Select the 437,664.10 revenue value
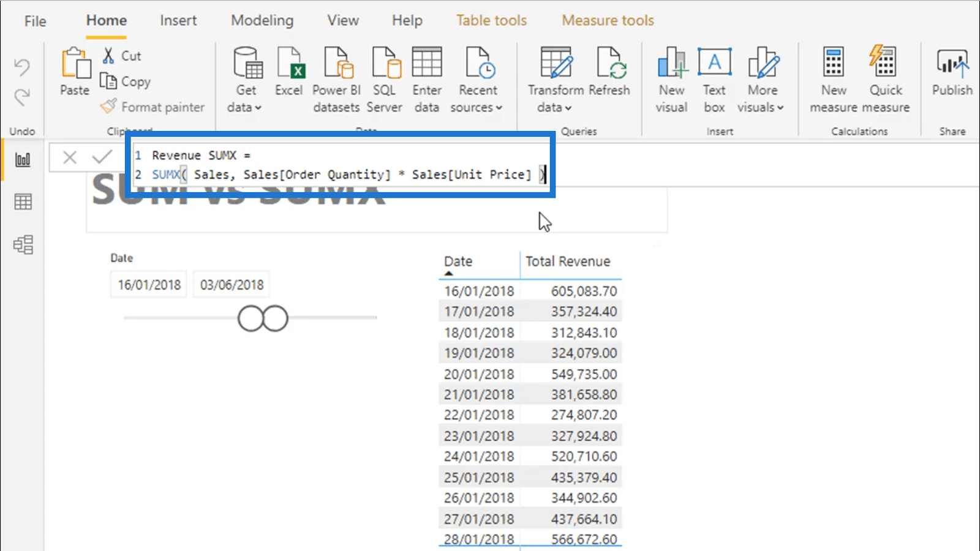 coord(584,519)
